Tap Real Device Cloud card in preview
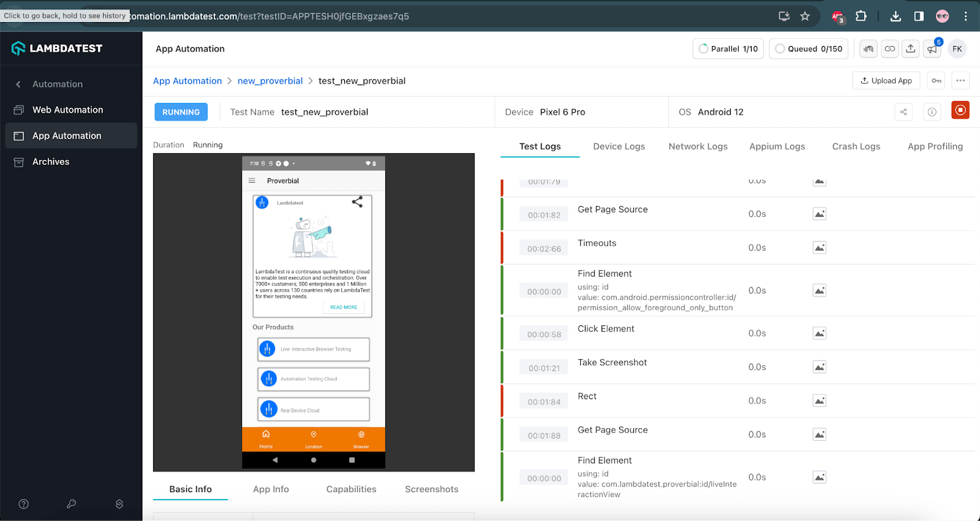 coord(314,409)
